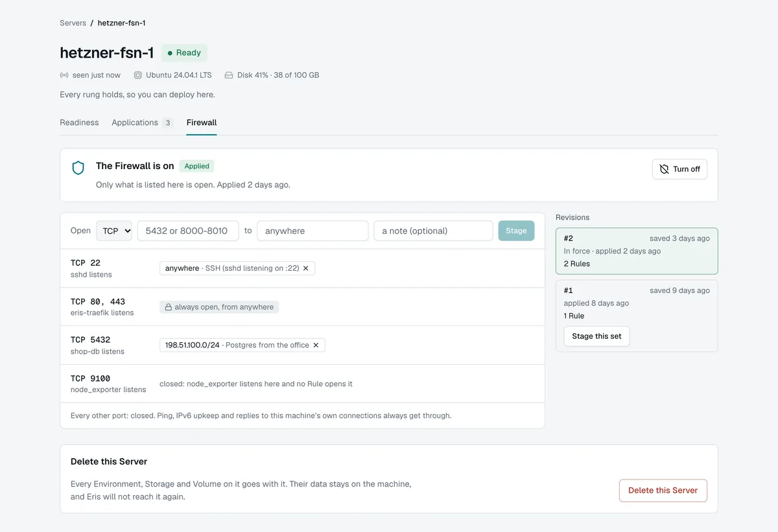The width and height of the screenshot is (778, 532).
Task: Open the Applications tab
Action: pos(142,122)
